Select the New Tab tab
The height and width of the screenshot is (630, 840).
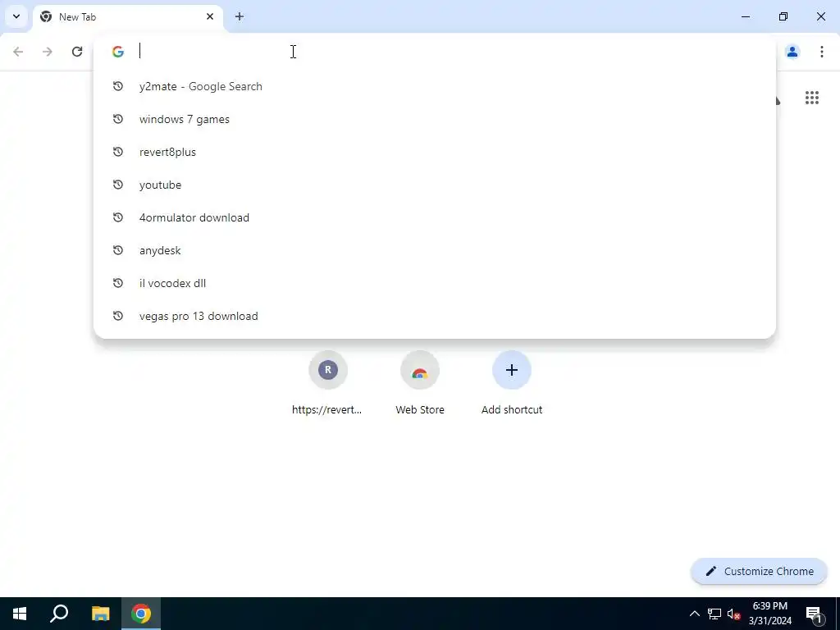point(128,16)
